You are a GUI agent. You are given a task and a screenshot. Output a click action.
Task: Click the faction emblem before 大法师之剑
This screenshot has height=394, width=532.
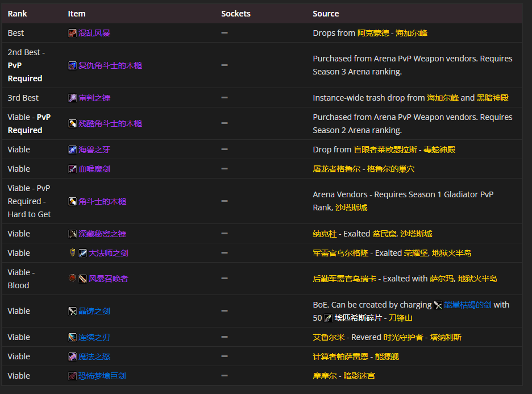(x=72, y=253)
